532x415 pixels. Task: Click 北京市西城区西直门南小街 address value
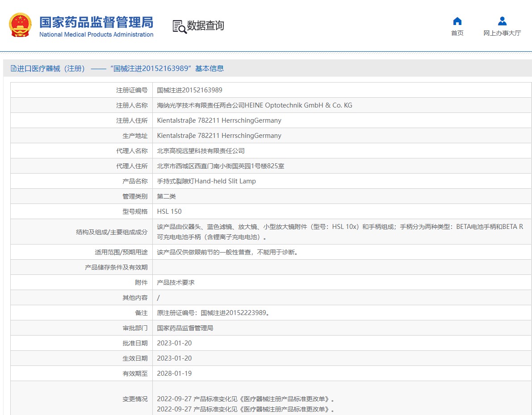click(x=221, y=166)
